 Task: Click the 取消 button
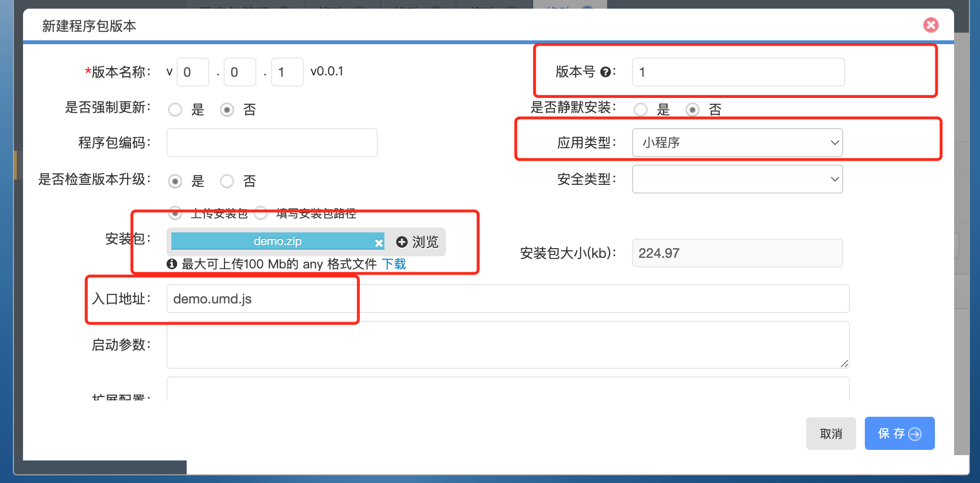[x=831, y=434]
